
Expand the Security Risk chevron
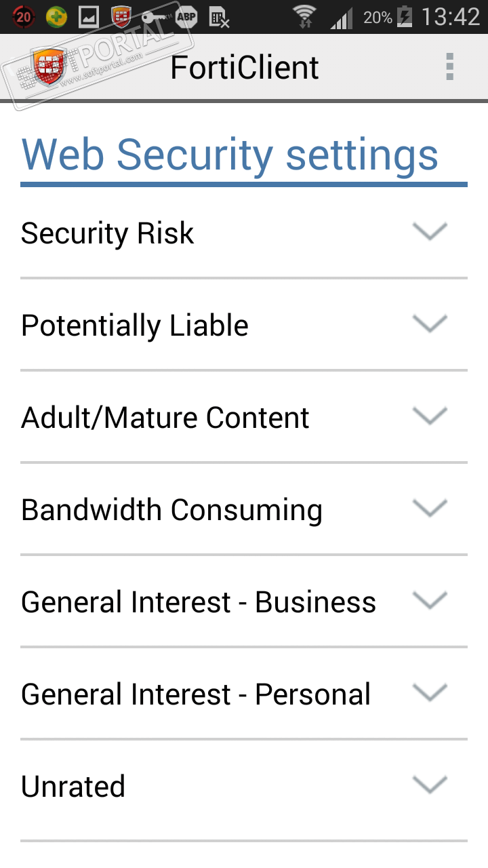click(430, 232)
